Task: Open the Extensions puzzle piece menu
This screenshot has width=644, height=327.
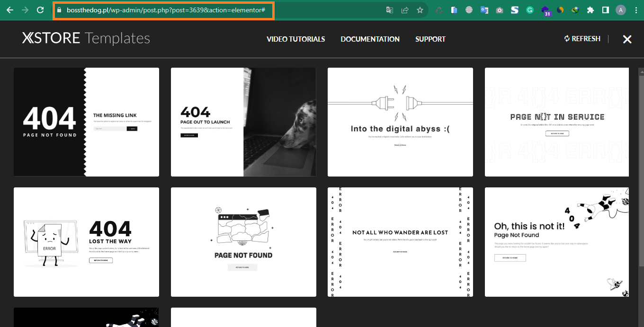Action: [590, 10]
